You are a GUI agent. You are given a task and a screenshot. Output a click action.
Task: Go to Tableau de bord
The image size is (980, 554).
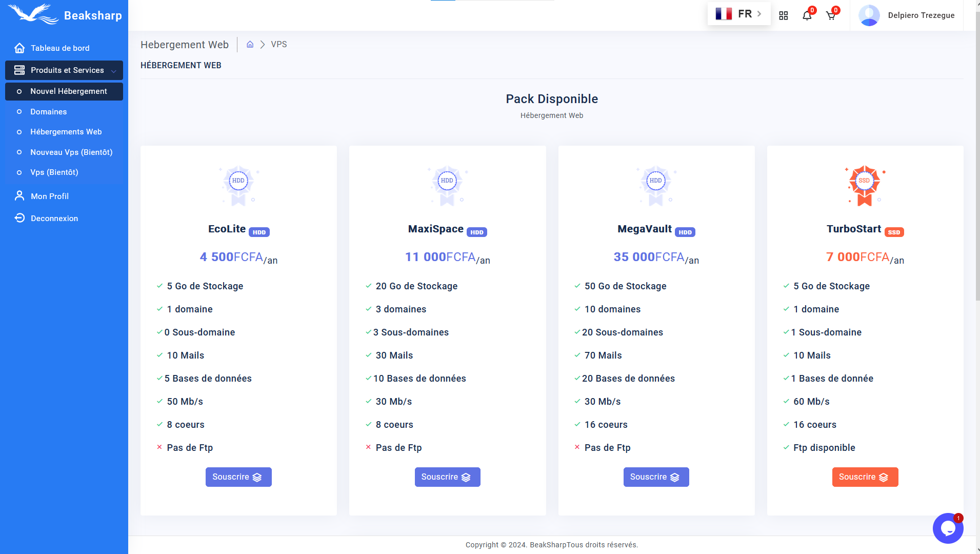60,48
